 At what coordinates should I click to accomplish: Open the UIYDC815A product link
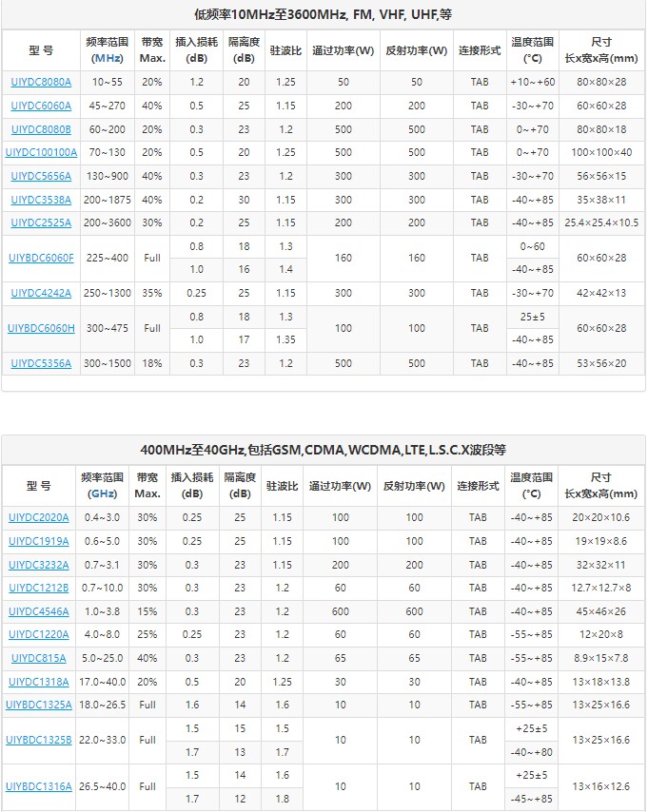tap(38, 658)
